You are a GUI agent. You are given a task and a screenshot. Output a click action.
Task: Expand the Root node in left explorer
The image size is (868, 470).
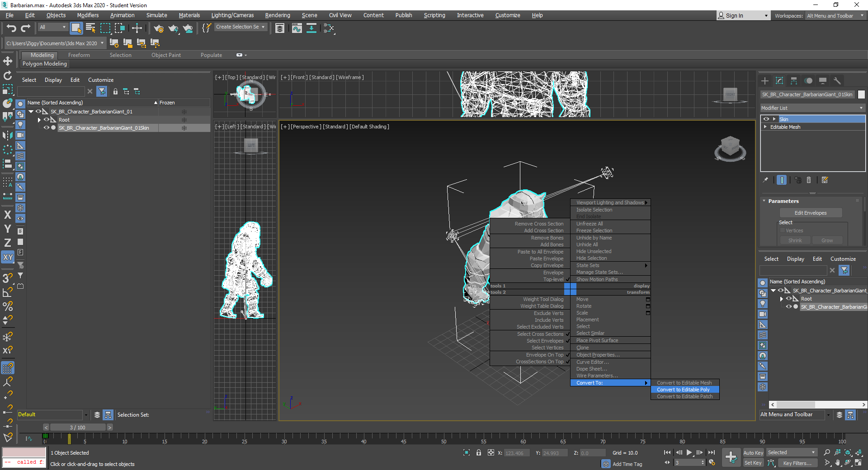pyautogui.click(x=39, y=120)
